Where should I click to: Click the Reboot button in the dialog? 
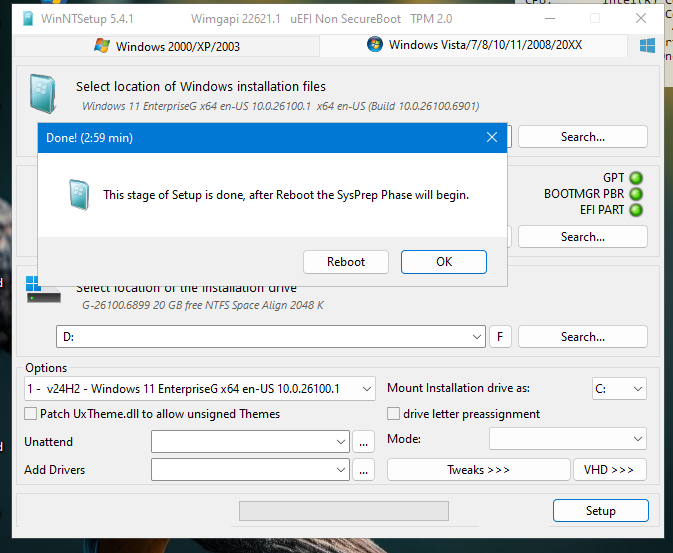(346, 262)
